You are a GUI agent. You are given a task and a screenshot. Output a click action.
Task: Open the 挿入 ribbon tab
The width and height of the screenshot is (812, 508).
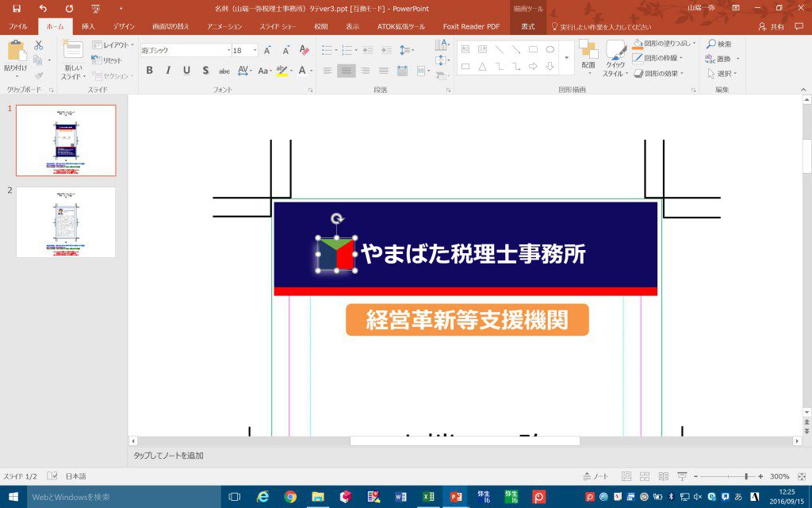click(x=88, y=26)
